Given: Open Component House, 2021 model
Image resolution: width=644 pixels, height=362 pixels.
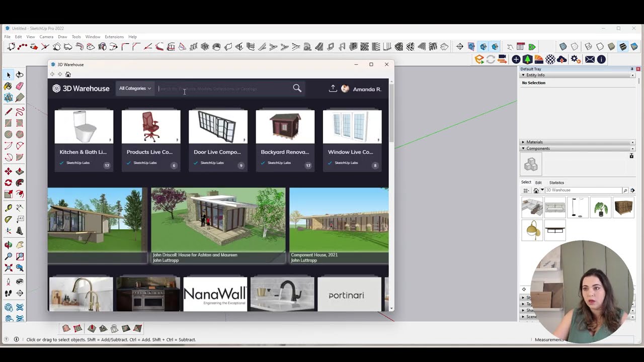Looking at the screenshot, I should [x=339, y=226].
